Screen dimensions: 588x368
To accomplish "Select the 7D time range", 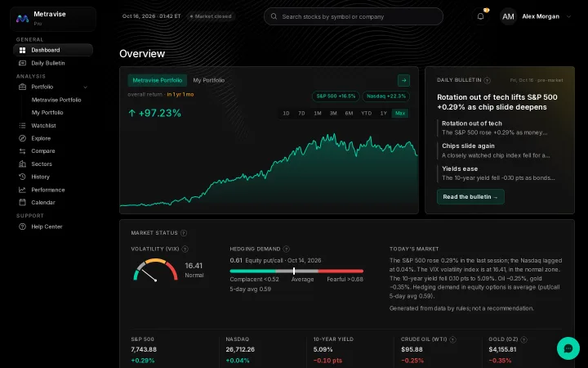I will pos(301,113).
